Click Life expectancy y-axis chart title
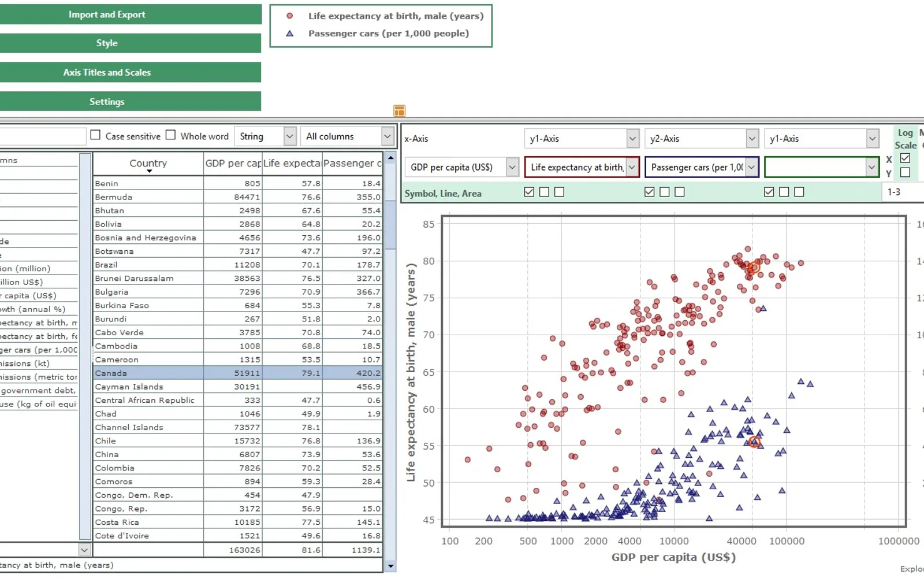 coord(411,372)
